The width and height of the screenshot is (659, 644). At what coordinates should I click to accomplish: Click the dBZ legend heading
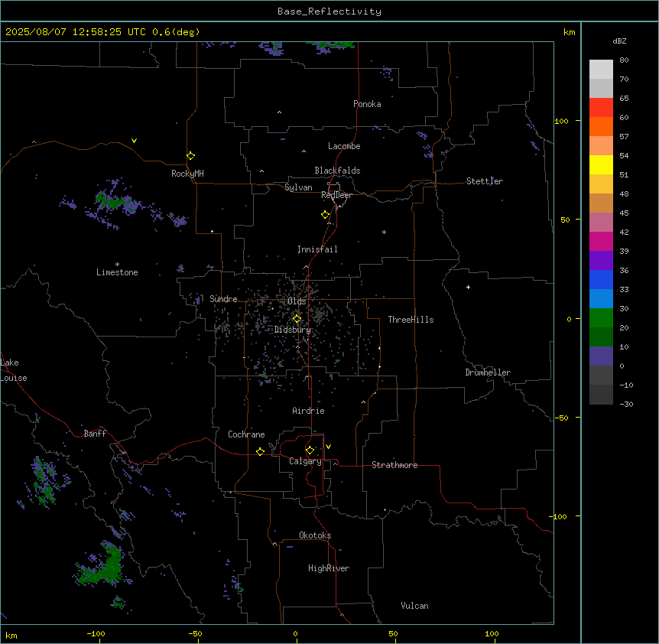click(619, 41)
